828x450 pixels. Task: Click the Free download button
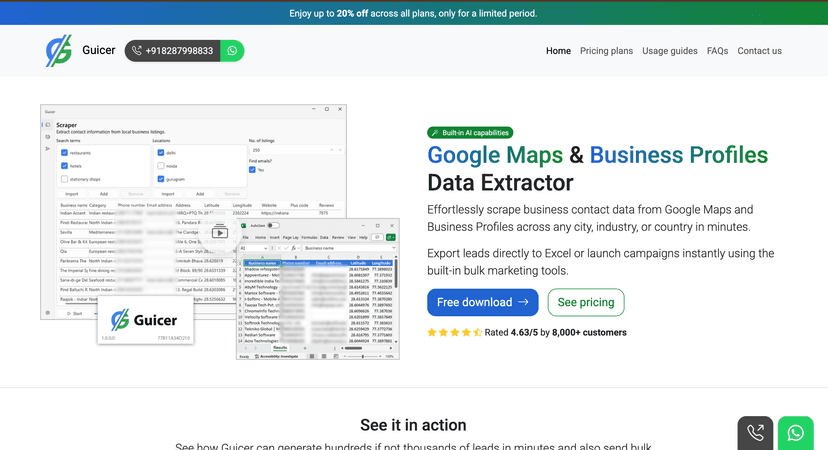click(x=482, y=302)
